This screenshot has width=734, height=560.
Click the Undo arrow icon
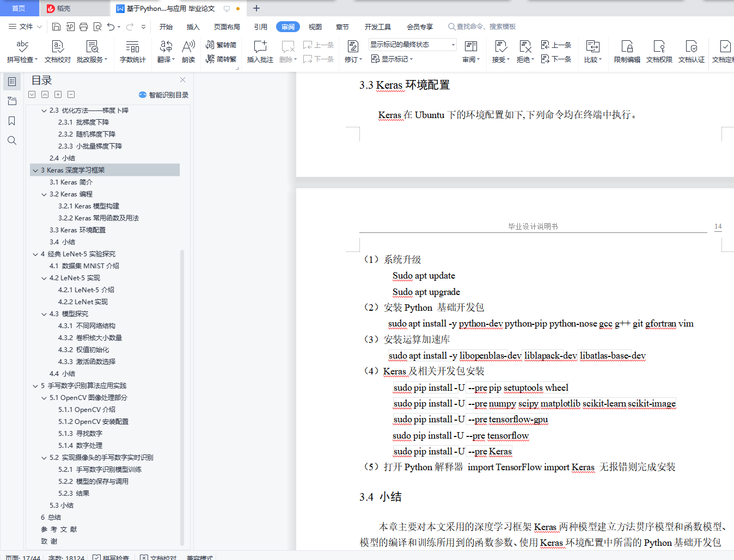pos(111,27)
